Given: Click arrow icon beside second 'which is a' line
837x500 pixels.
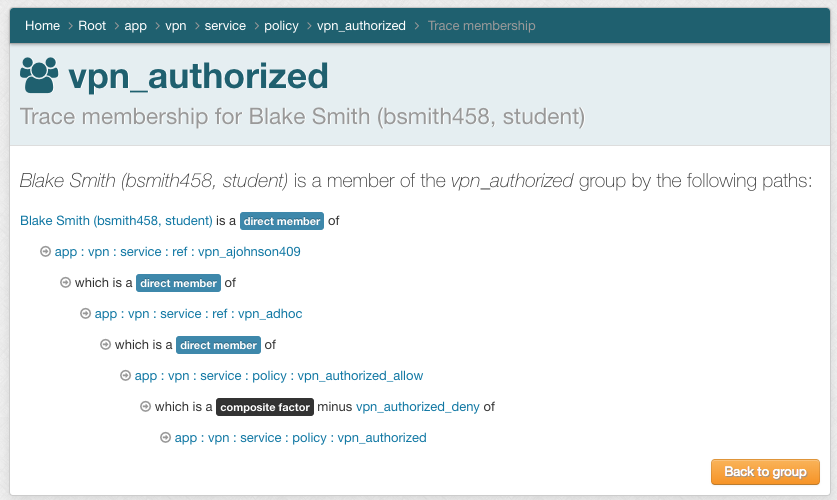Looking at the screenshot, I should pos(105,345).
